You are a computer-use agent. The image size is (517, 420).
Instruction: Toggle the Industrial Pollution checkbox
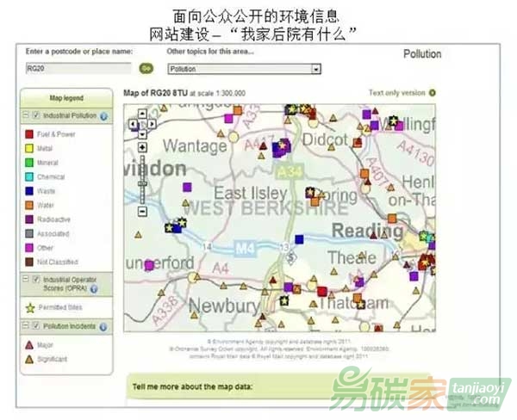click(x=35, y=115)
